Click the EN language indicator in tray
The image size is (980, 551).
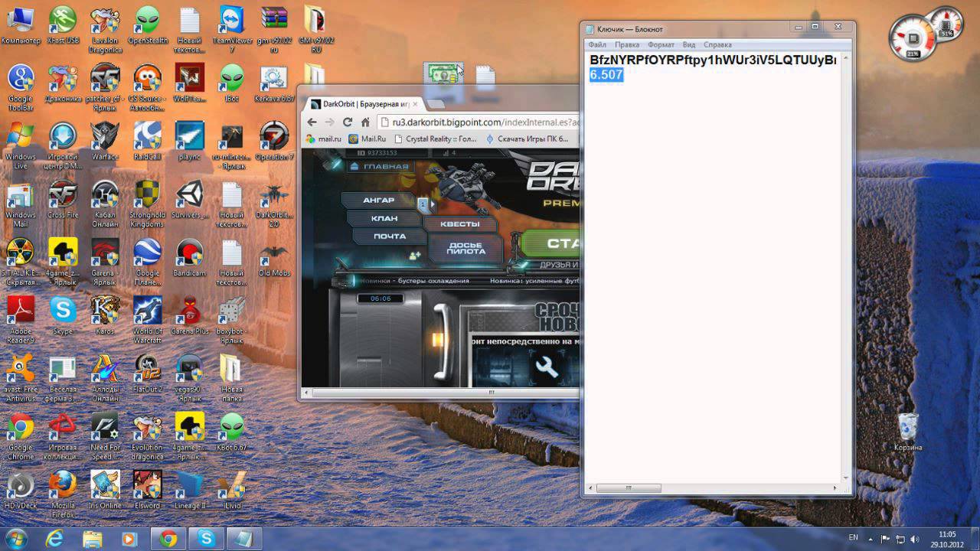[854, 538]
